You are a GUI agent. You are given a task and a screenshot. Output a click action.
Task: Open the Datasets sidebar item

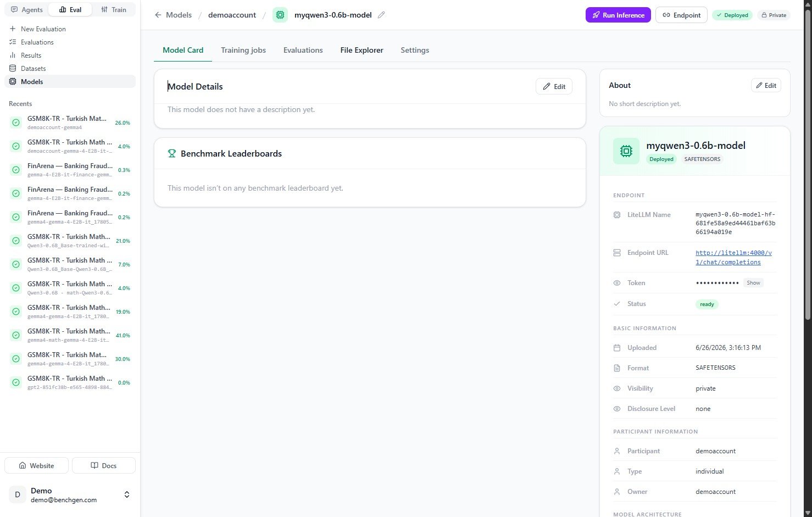point(70,68)
